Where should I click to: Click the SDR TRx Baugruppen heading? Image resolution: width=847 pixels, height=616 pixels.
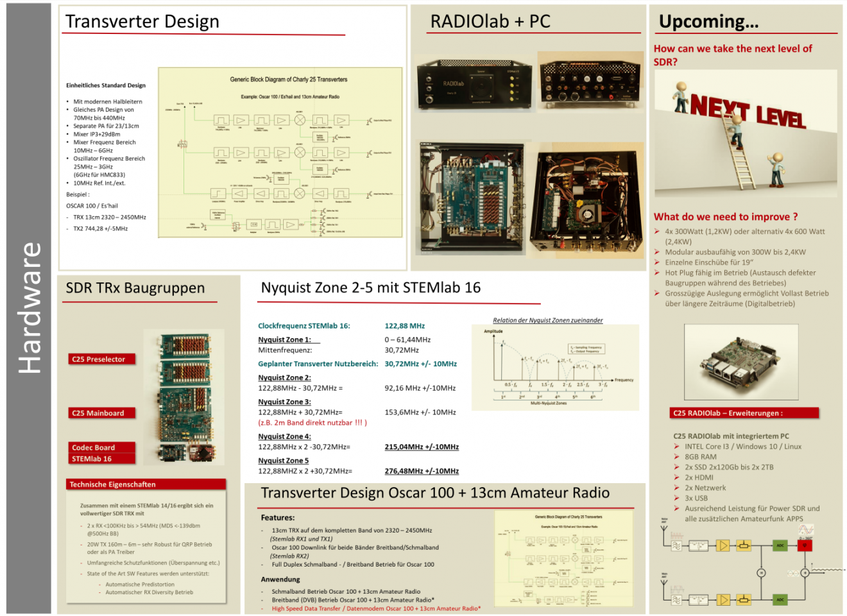pyautogui.click(x=135, y=288)
